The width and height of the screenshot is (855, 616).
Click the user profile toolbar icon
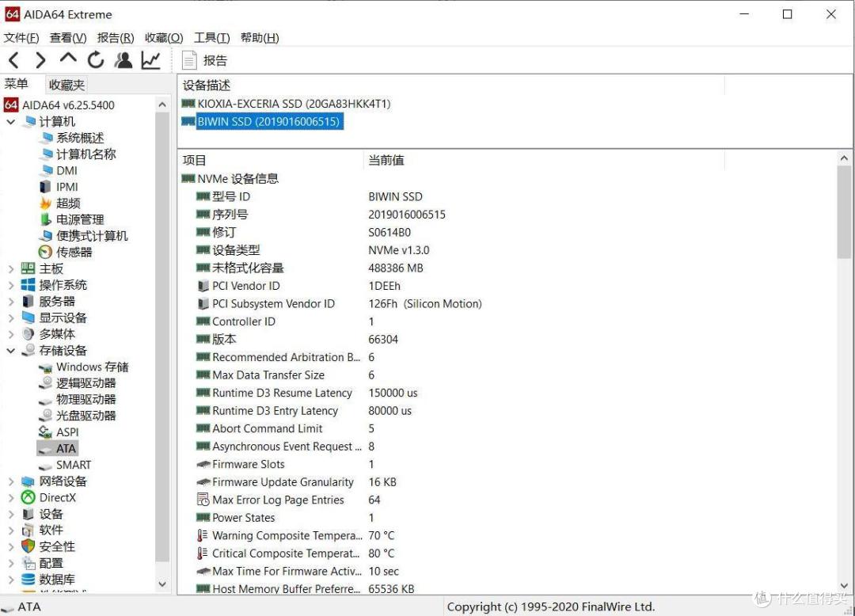[x=123, y=60]
